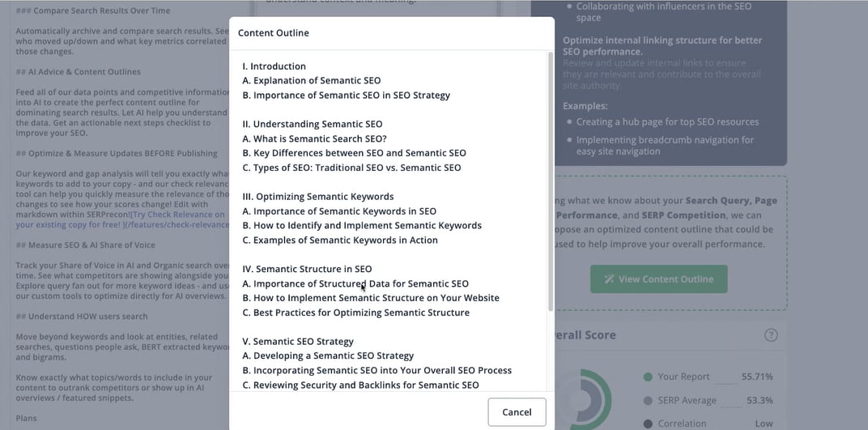868x430 pixels.
Task: Click the gray SERP Average legend dot
Action: coord(648,401)
